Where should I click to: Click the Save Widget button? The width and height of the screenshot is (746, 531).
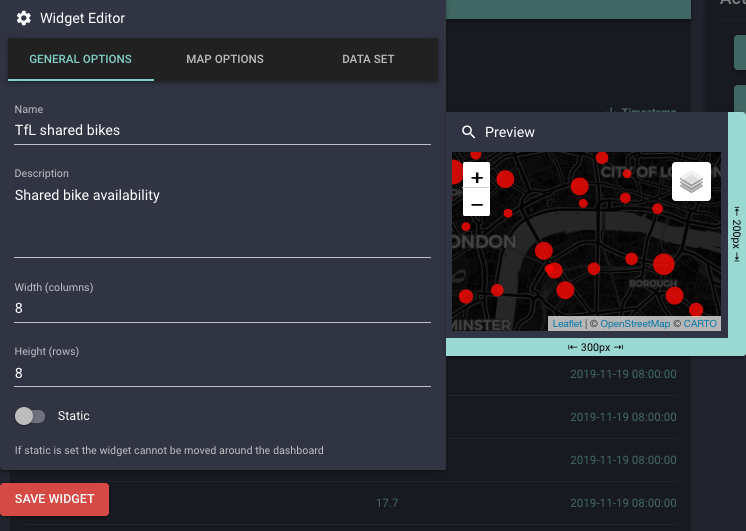54,499
